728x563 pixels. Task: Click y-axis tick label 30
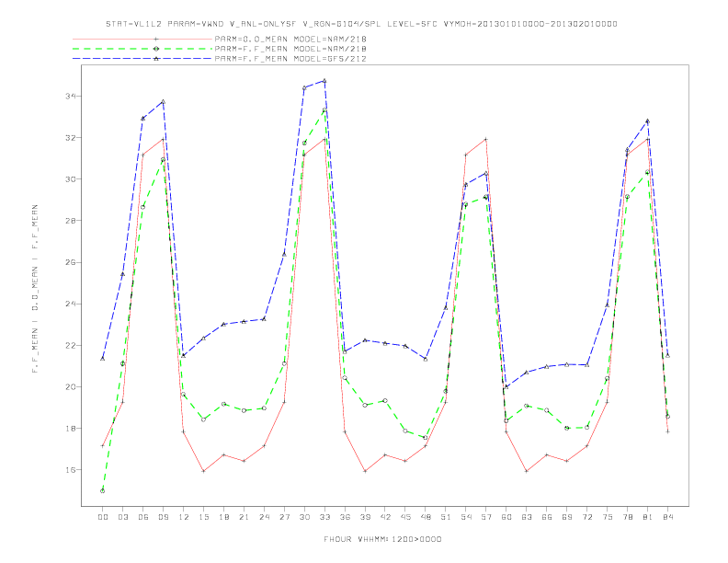coord(70,178)
